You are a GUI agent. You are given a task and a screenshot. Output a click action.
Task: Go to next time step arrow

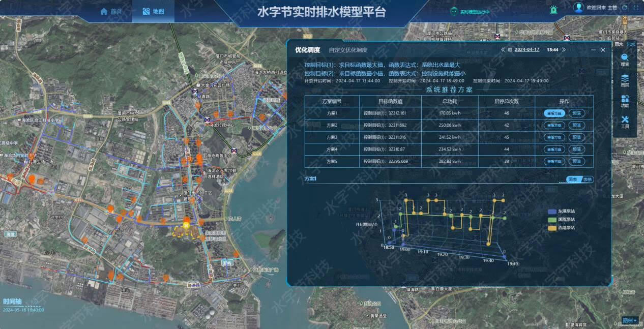coord(564,50)
